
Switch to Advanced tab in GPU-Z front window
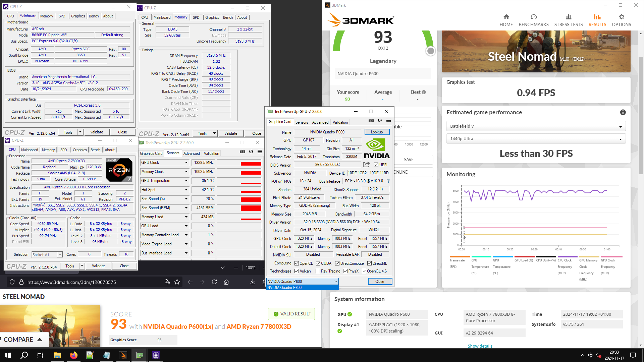(320, 122)
